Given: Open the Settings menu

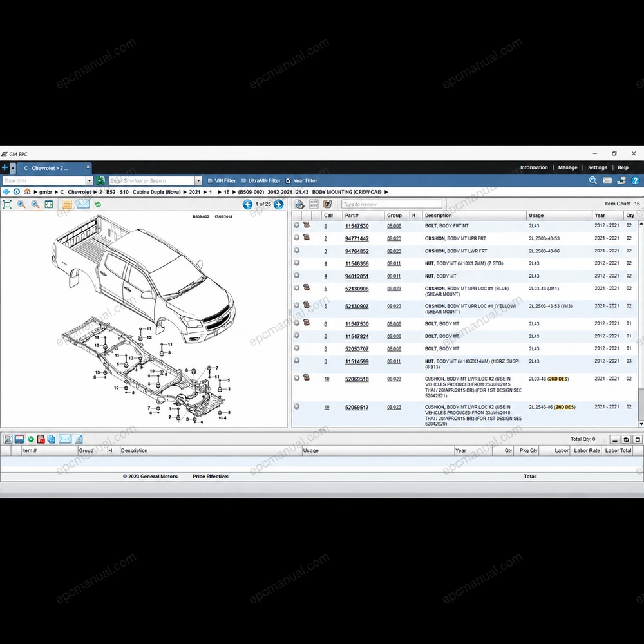Looking at the screenshot, I should pyautogui.click(x=597, y=167).
